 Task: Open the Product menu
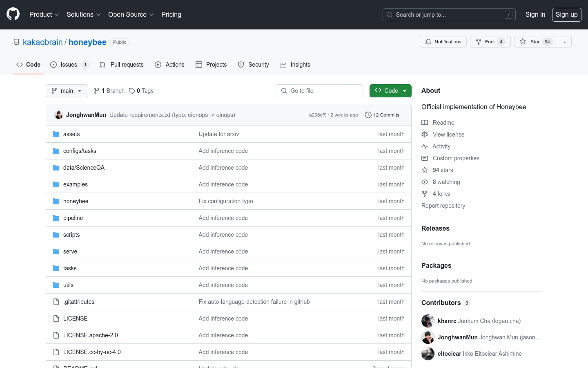44,14
